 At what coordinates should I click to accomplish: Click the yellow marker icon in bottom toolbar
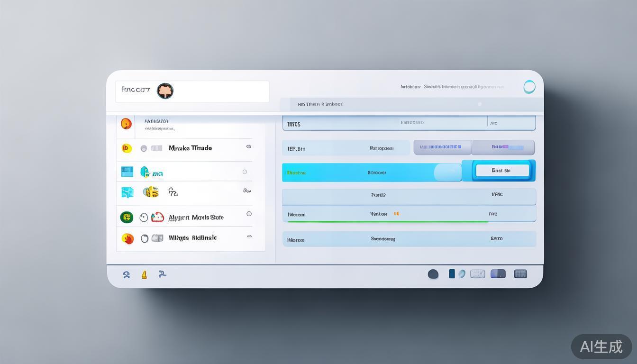(144, 274)
